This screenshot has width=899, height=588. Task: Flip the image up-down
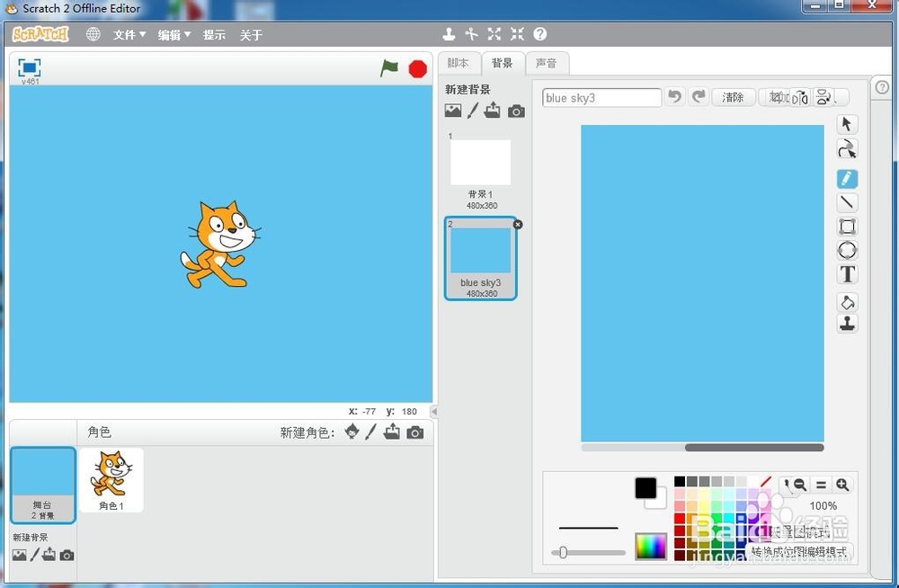[x=823, y=97]
